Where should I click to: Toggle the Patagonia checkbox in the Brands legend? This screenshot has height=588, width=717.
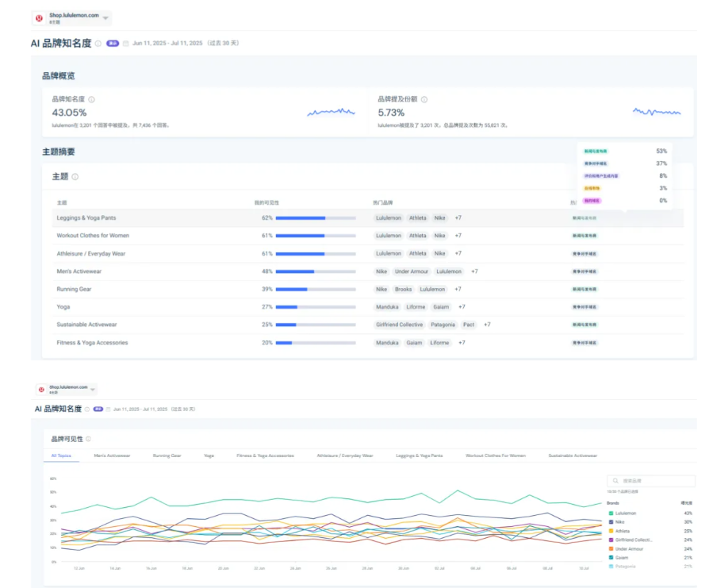point(611,567)
